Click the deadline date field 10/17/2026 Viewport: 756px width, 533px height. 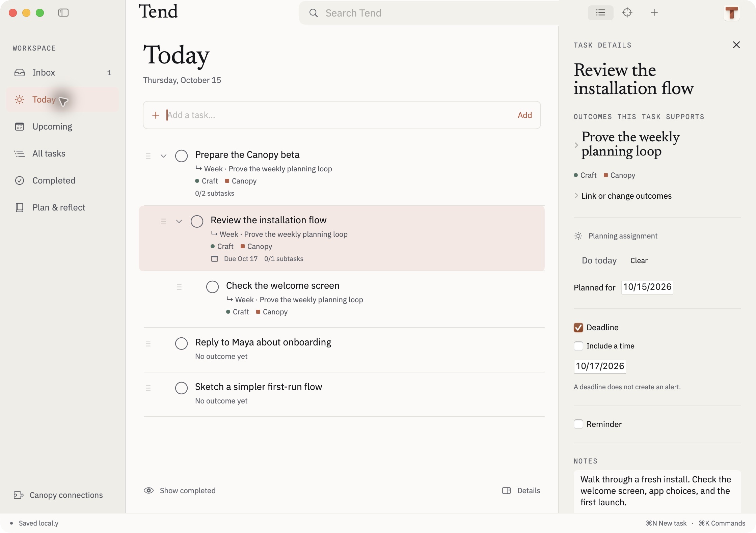(x=600, y=366)
